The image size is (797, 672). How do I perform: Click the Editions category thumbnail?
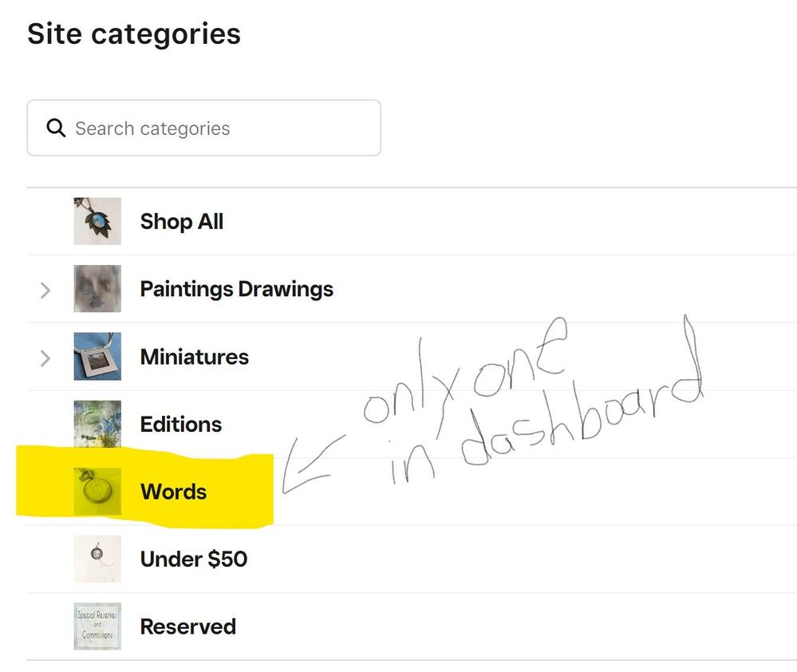[x=97, y=424]
